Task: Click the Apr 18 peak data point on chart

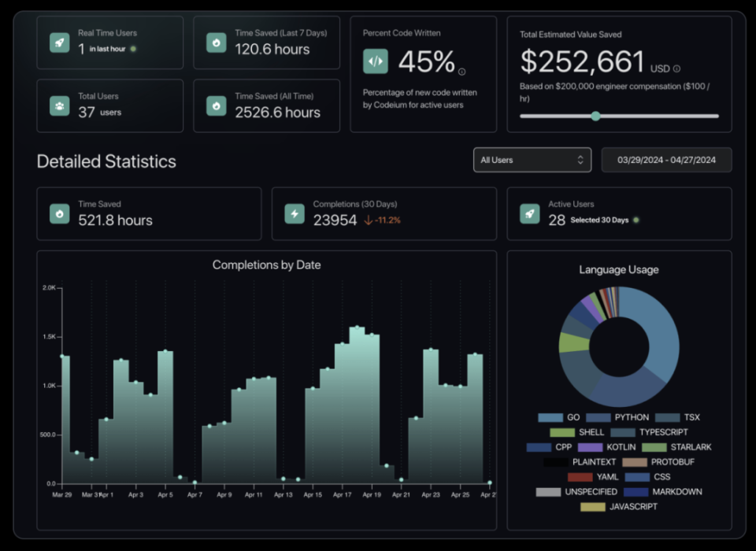Action: 357,327
